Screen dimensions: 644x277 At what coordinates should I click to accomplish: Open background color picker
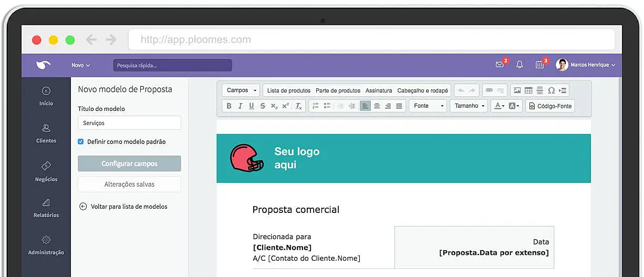pos(515,106)
